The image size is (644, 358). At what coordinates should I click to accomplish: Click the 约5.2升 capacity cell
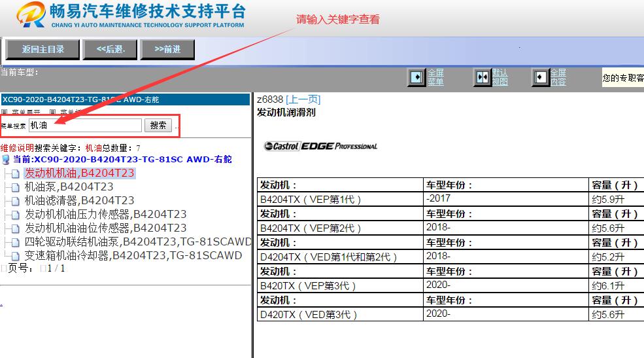pos(617,257)
